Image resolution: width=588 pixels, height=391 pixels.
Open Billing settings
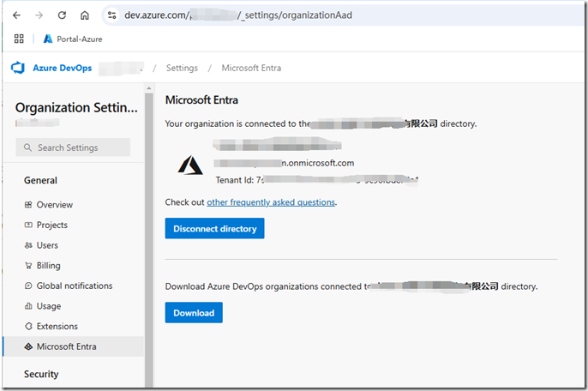(48, 266)
